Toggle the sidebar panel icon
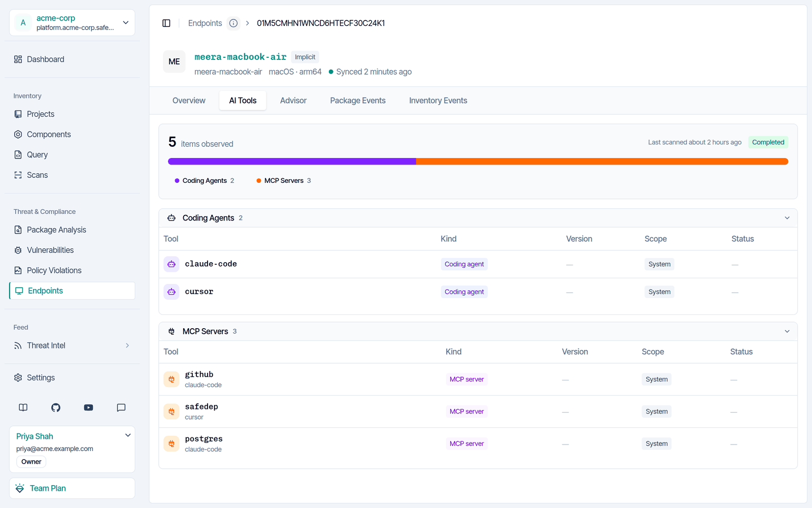Screen dimensions: 812x508 pos(166,23)
